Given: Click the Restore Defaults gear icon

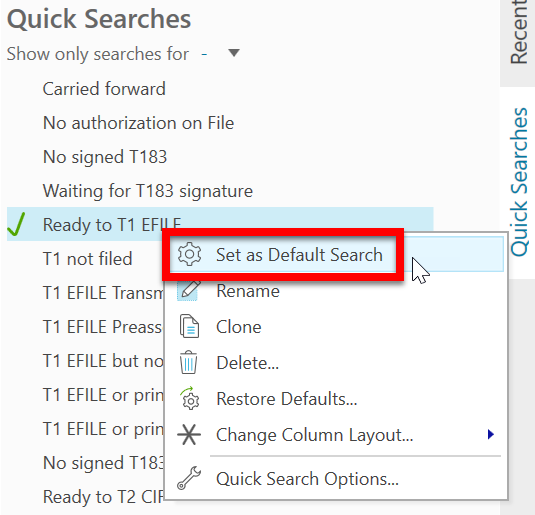Looking at the screenshot, I should (x=190, y=398).
